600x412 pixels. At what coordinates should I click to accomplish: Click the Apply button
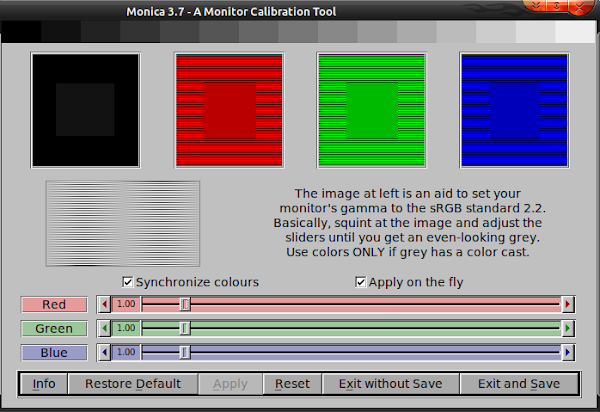230,384
